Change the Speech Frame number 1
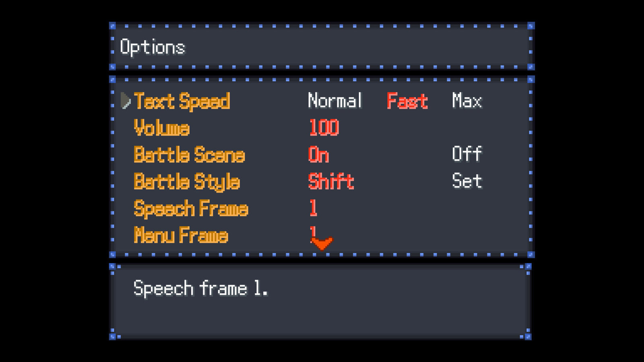Viewport: 644px width, 362px height. coord(314,208)
